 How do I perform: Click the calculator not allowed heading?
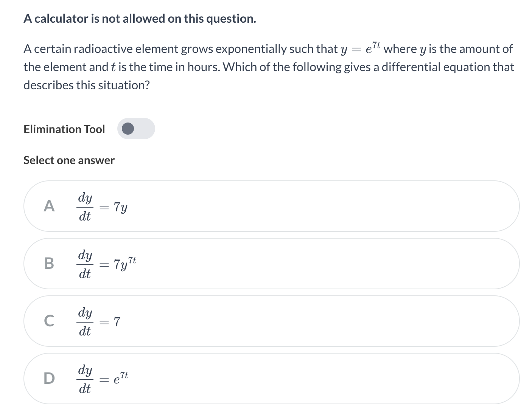(140, 19)
